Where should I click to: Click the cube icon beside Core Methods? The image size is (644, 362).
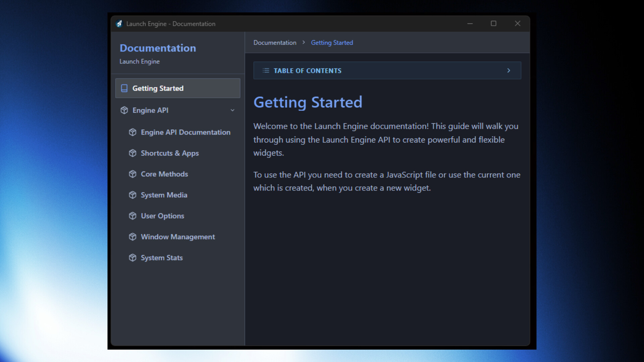pos(132,174)
